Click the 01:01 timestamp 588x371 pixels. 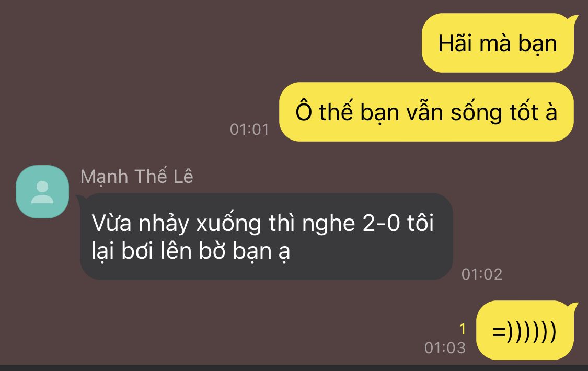tap(249, 130)
